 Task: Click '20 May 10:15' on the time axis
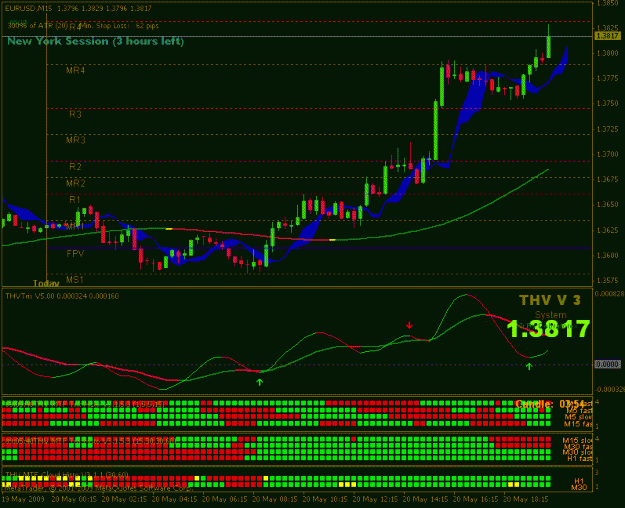coord(325,499)
